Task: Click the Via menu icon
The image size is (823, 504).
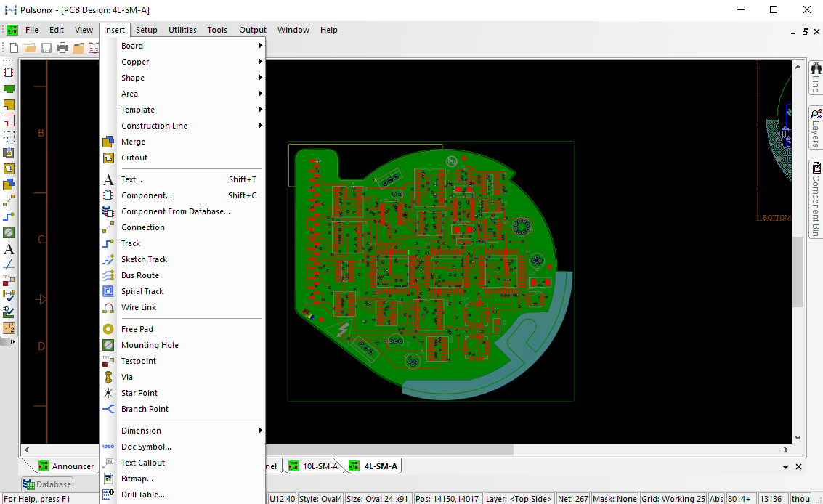Action: (108, 377)
